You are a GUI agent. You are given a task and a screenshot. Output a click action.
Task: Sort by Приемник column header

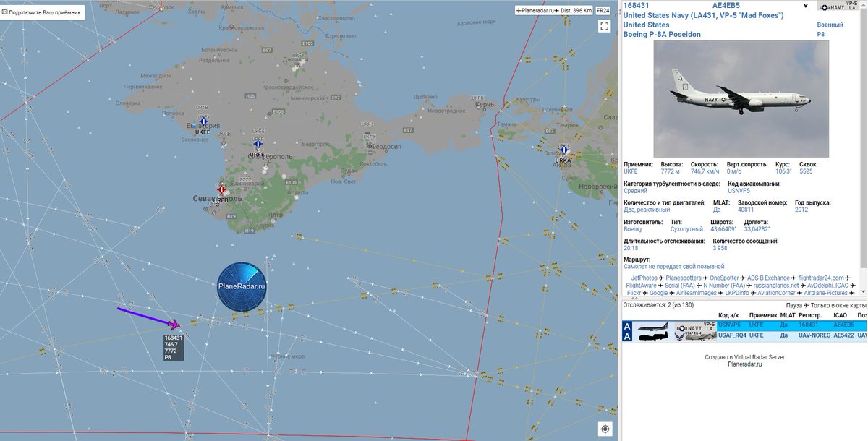pos(763,315)
